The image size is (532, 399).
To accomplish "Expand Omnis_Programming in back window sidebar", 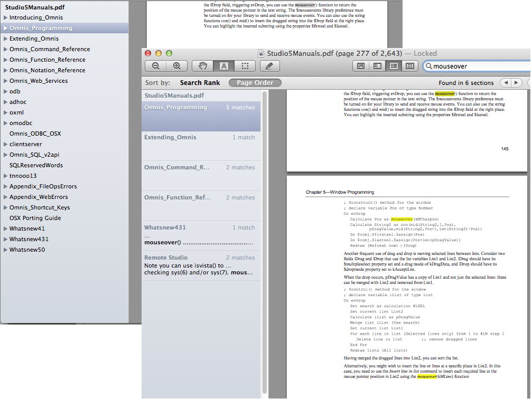I will (x=5, y=28).
